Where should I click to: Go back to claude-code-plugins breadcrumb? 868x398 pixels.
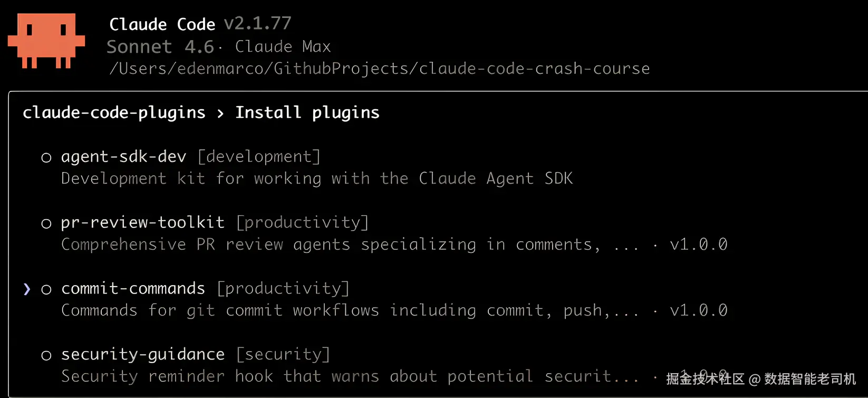click(114, 113)
